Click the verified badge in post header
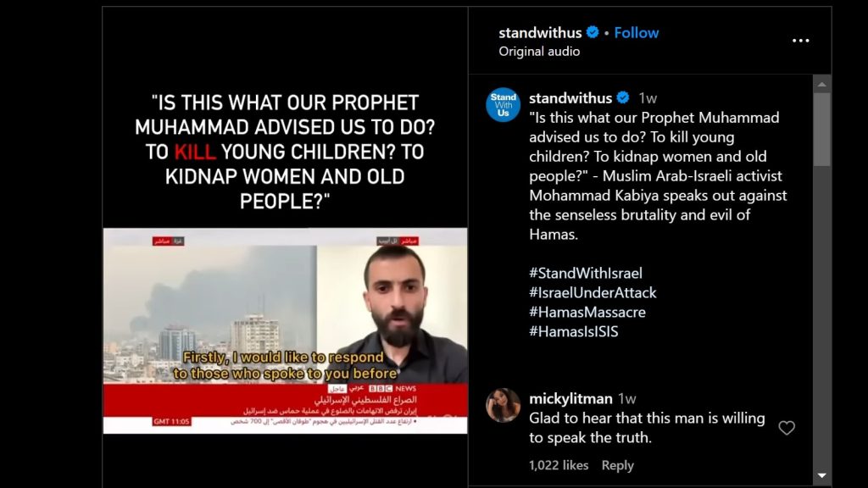The image size is (868, 488). (593, 33)
